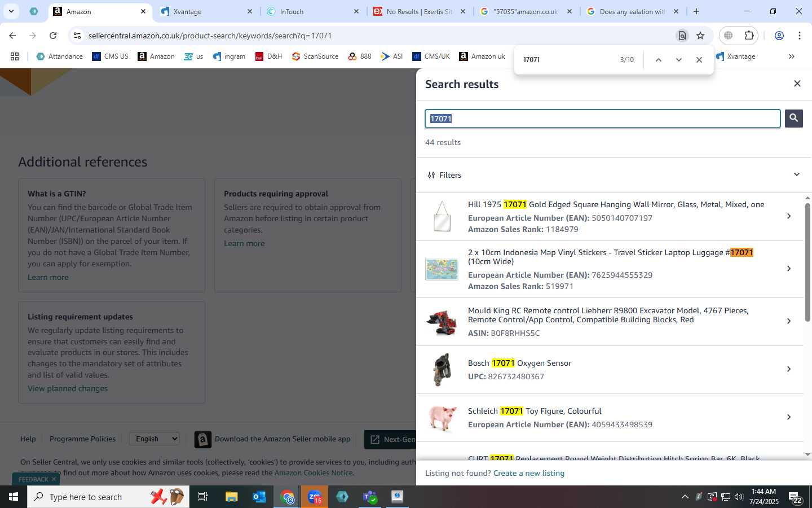This screenshot has width=812, height=508.
Task: Click site information icon in address bar
Action: pos(77,36)
